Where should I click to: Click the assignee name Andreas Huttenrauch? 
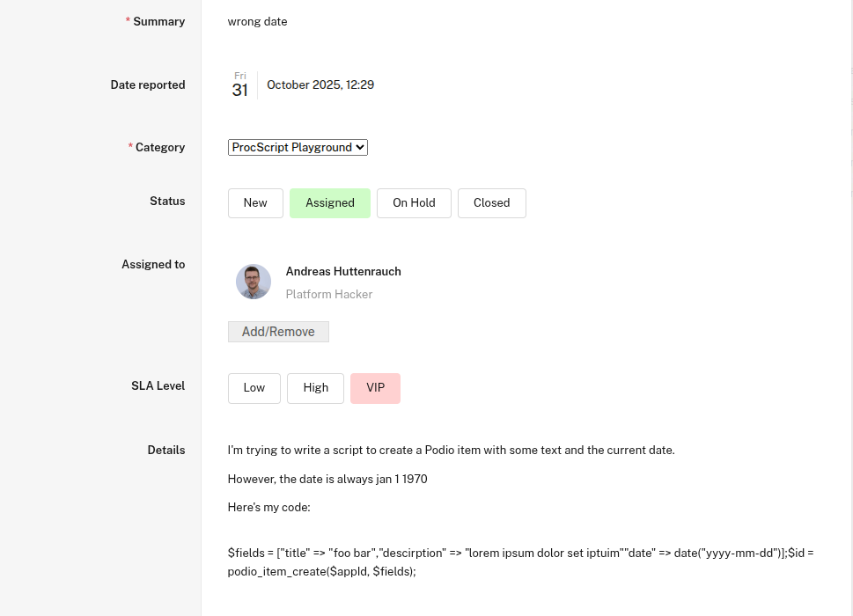coord(343,271)
